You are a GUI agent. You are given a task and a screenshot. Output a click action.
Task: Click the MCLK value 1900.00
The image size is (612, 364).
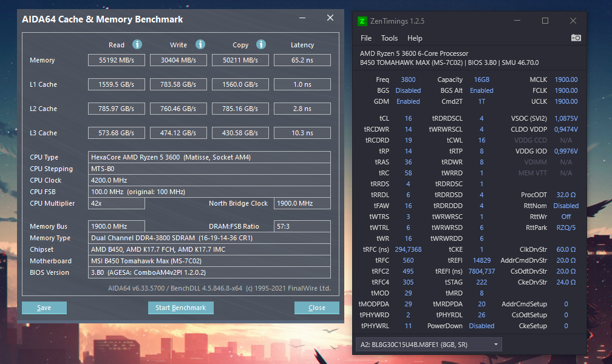coord(566,79)
